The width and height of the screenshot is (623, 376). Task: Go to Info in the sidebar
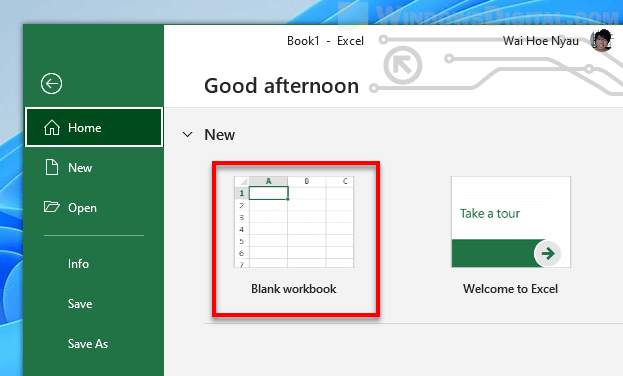coord(94,264)
